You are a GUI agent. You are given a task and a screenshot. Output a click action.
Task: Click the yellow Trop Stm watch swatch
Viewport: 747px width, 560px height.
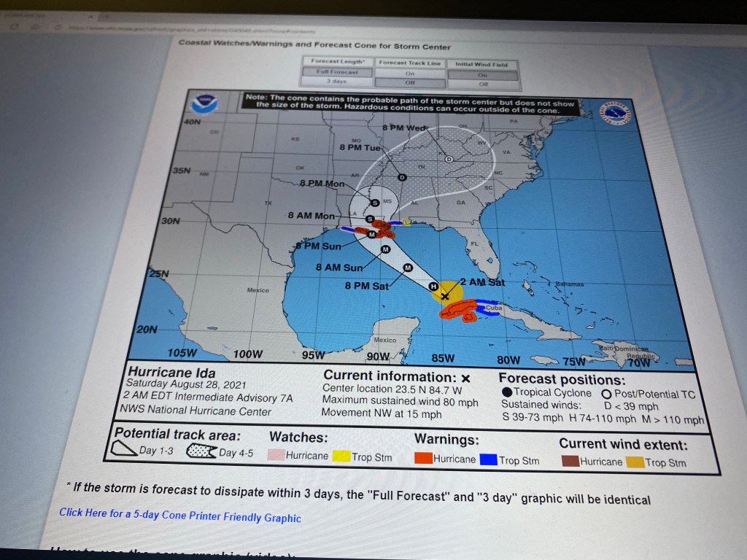(341, 456)
